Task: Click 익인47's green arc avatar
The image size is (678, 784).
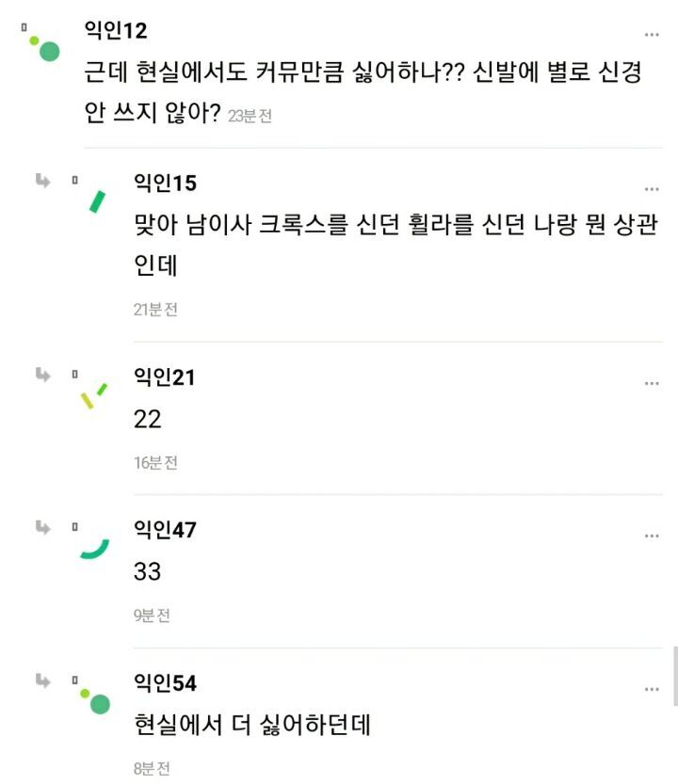Action: [94, 549]
